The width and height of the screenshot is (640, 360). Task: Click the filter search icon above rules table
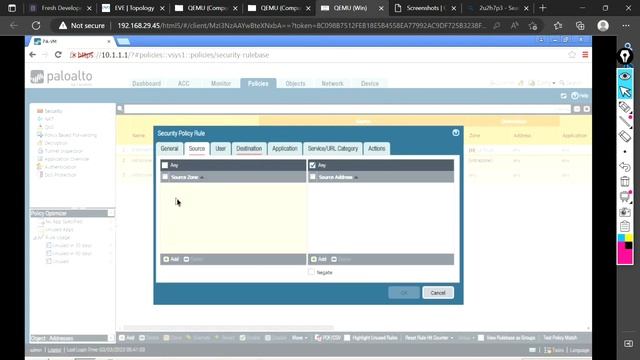(x=120, y=109)
